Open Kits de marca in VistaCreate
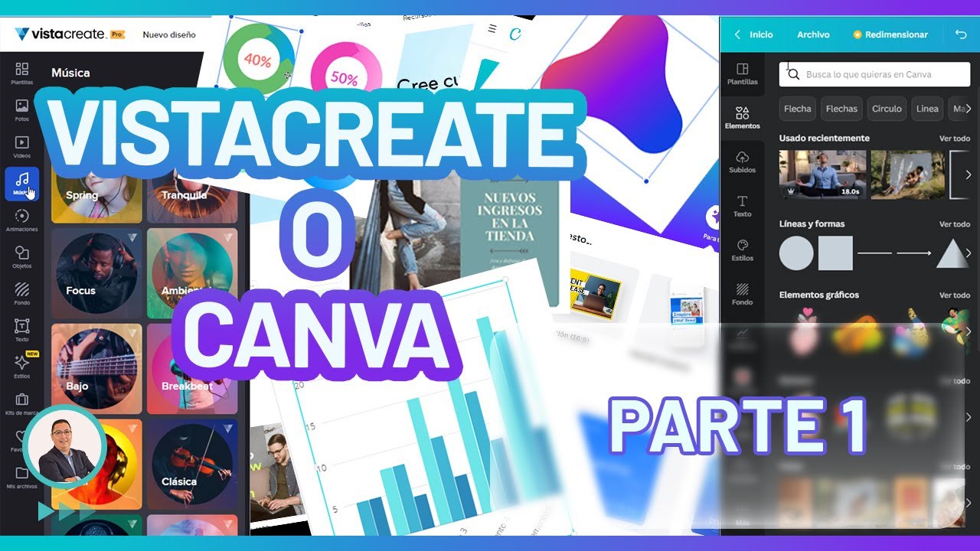Screen dimensions: 980x551 coord(21,403)
